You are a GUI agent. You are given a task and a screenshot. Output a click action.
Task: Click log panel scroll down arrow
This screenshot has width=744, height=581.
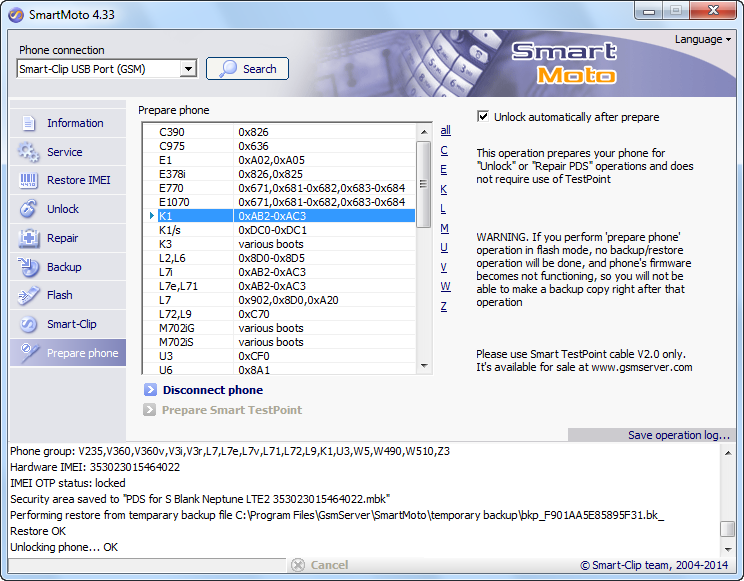(x=727, y=549)
